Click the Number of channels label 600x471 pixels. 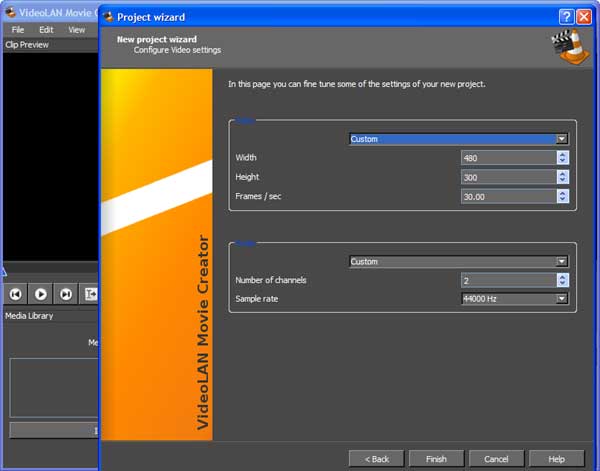pos(271,280)
